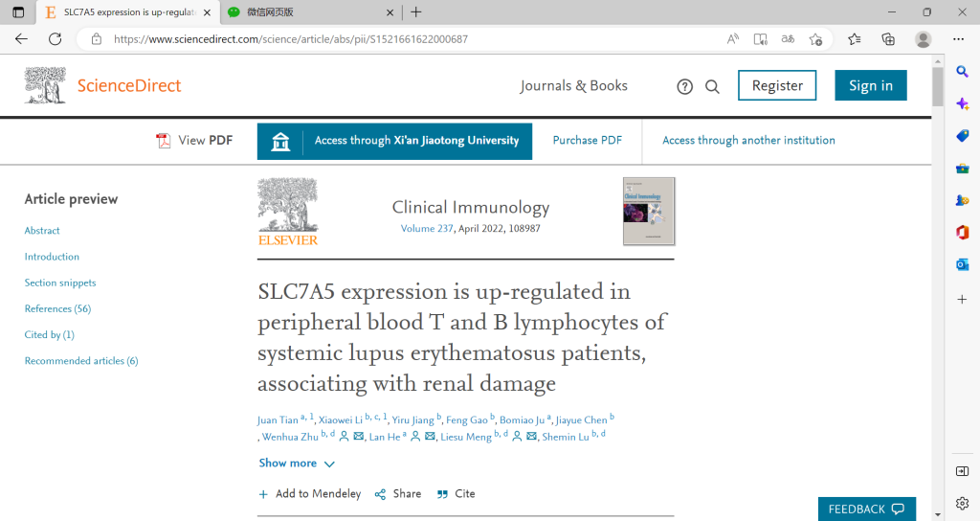Click the View PDF icon
Viewport: 980px width, 521px height.
coord(163,141)
